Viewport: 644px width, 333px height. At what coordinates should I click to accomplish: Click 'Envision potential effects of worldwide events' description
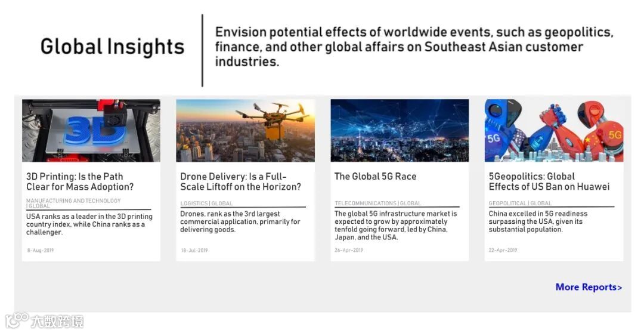point(414,47)
